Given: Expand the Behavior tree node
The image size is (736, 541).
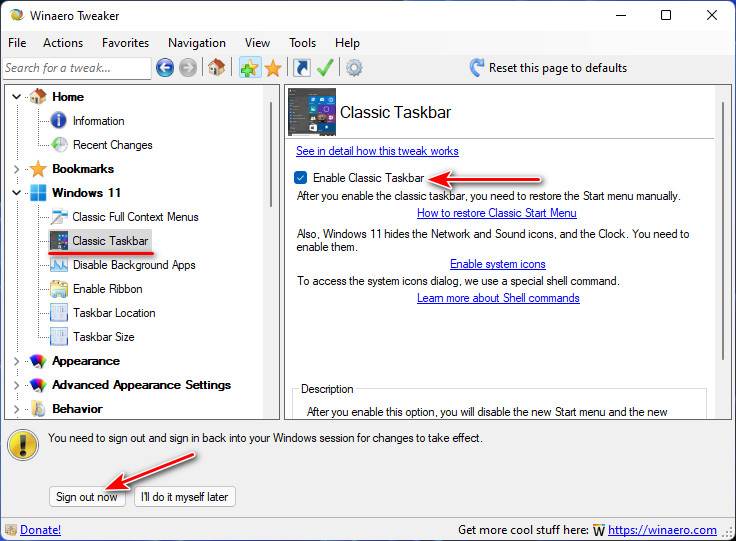Looking at the screenshot, I should coord(16,409).
